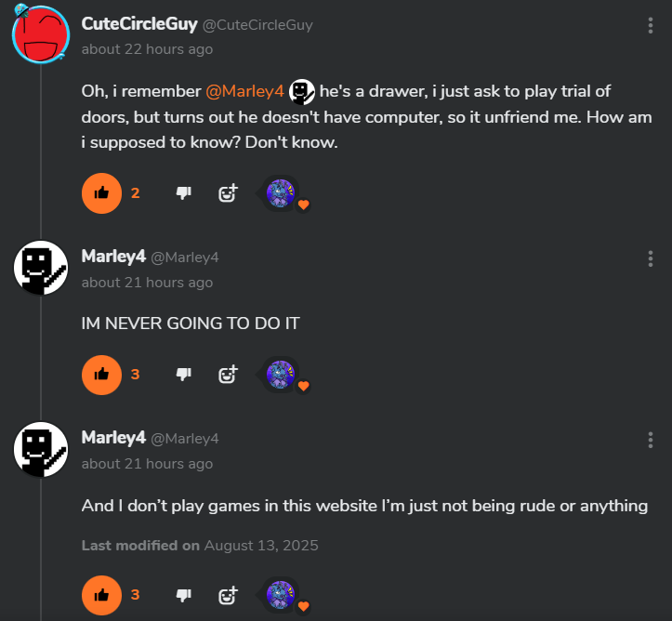The height and width of the screenshot is (621, 672).
Task: Toggle like on "IM NEVER GOING TO DO IT"
Action: point(101,375)
